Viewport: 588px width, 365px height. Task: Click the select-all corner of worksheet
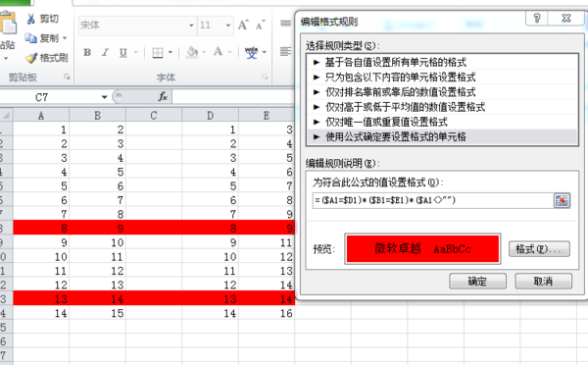pyautogui.click(x=7, y=115)
